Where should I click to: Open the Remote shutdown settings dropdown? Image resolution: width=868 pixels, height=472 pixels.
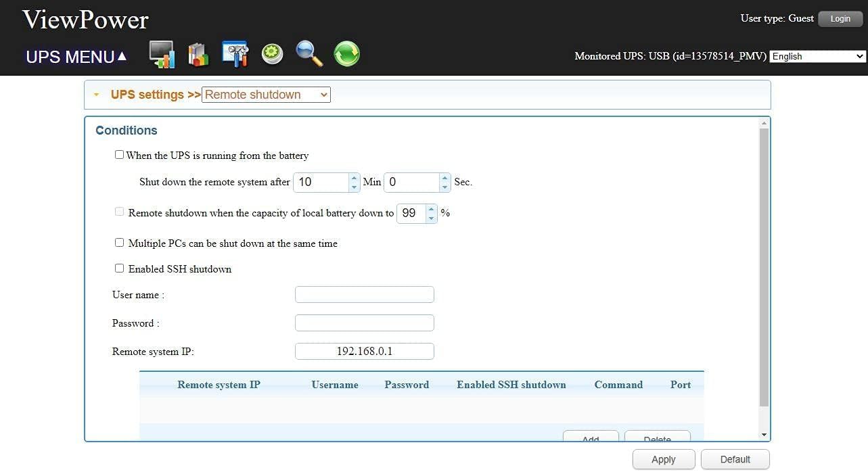coord(267,95)
